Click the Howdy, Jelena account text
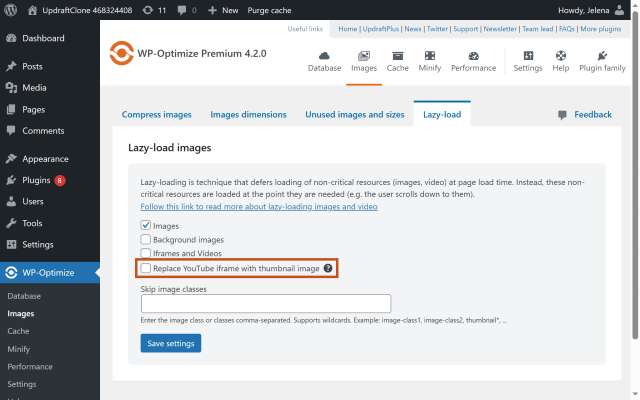Viewport: 640px width, 400px height. (x=584, y=10)
